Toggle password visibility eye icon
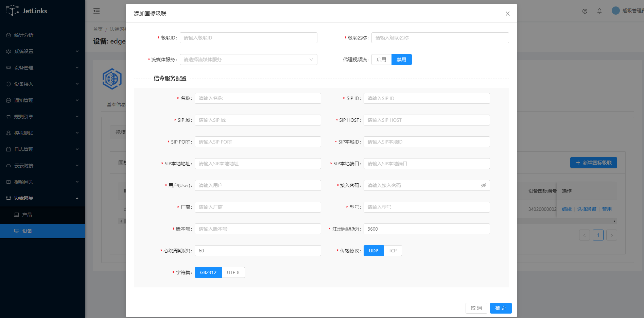 coord(483,185)
